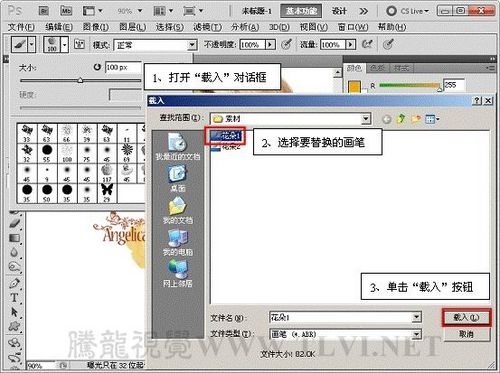Open Desktop (桌面) in the dialog sidebar

click(x=178, y=179)
